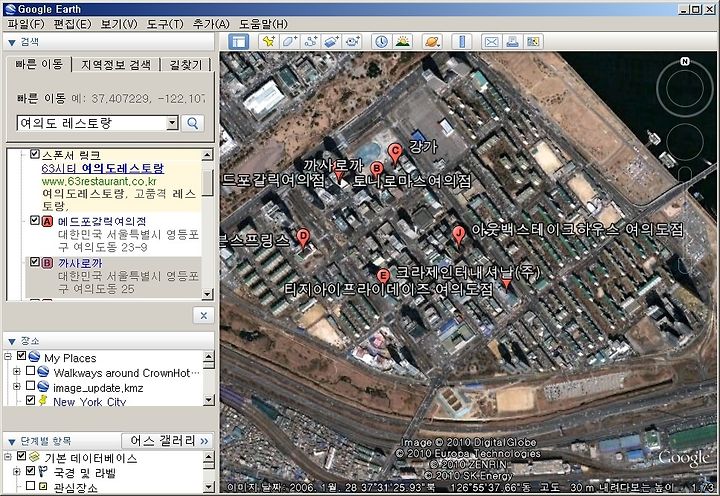Open 63시티 여의도레스토랑 link

[x=102, y=168]
